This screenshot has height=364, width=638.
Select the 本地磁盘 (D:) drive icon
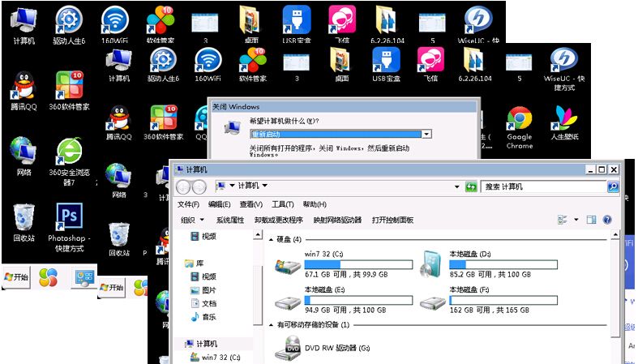[x=434, y=263]
